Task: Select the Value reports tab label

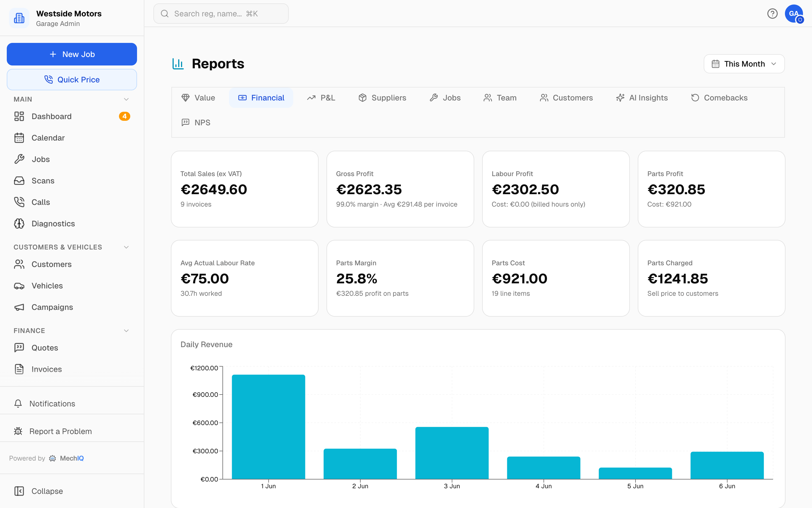Action: [205, 98]
